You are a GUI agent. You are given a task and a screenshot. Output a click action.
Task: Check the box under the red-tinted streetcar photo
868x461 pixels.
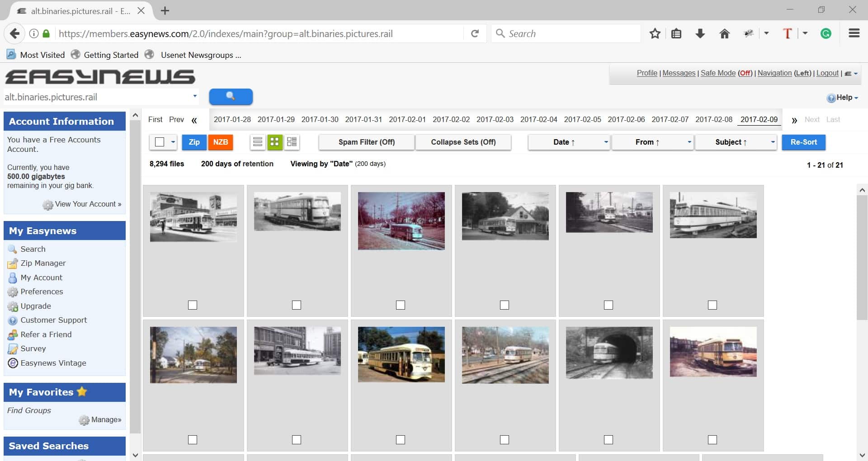click(x=401, y=305)
